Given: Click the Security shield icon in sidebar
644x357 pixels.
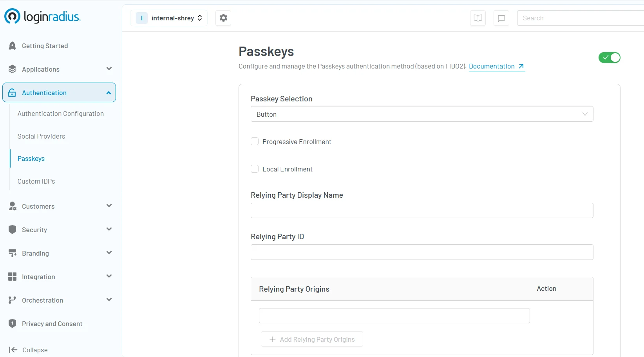Looking at the screenshot, I should (x=13, y=230).
